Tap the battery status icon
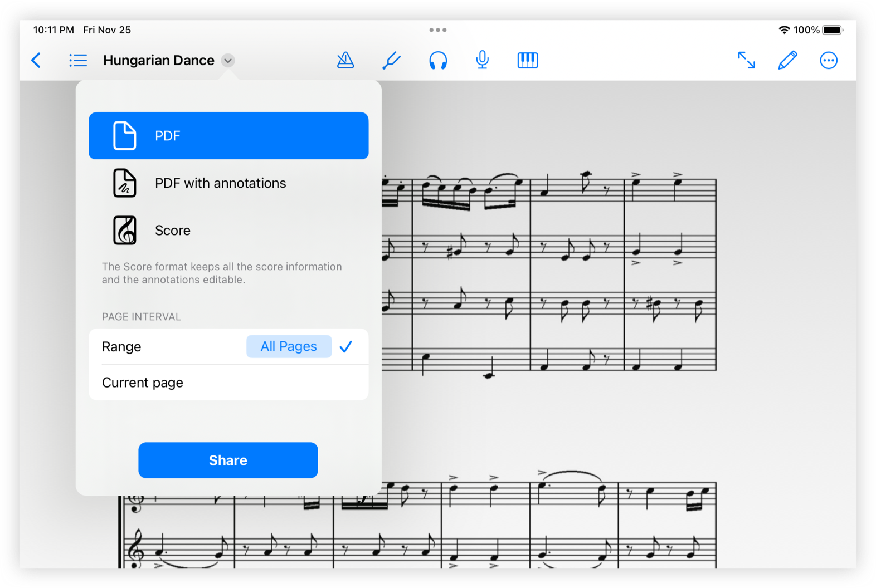The image size is (876, 588). [x=833, y=30]
